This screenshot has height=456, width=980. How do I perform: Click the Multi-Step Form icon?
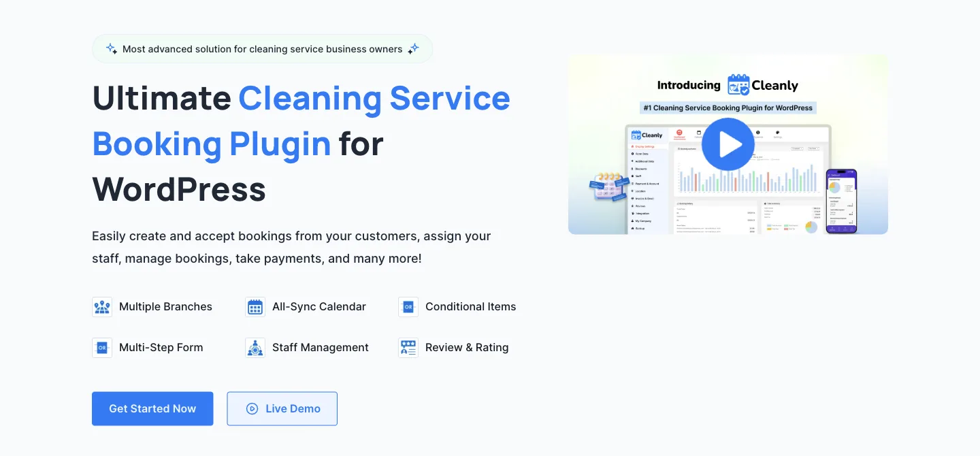pos(102,348)
